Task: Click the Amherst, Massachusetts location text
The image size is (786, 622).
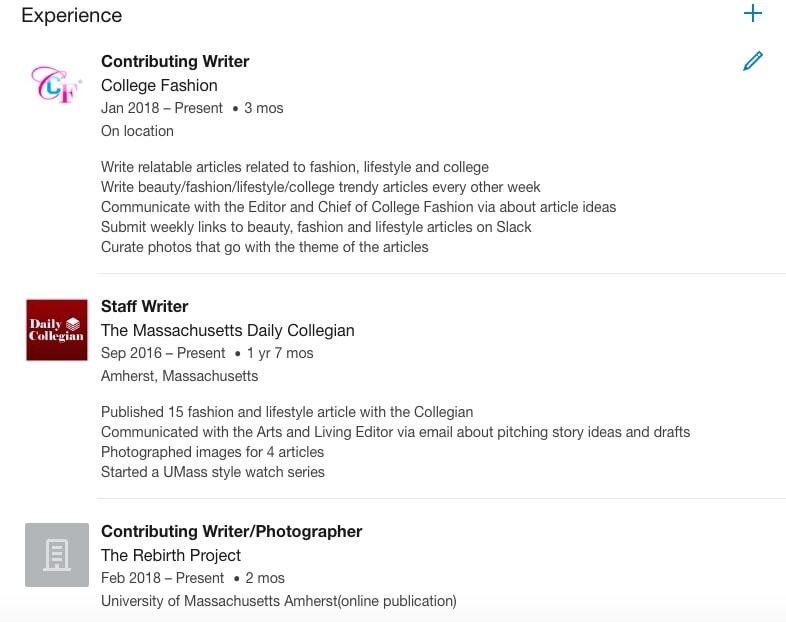Action: tap(179, 376)
